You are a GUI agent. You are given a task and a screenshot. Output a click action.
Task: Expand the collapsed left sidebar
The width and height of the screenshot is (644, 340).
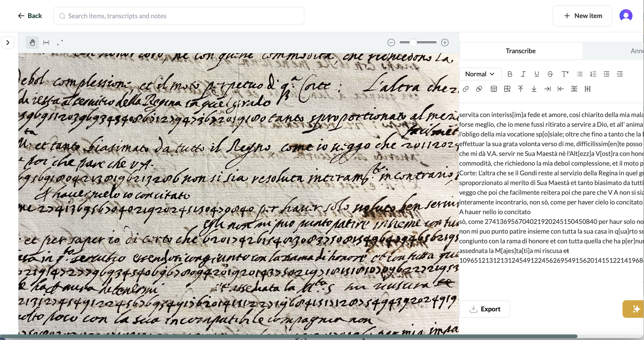click(8, 43)
